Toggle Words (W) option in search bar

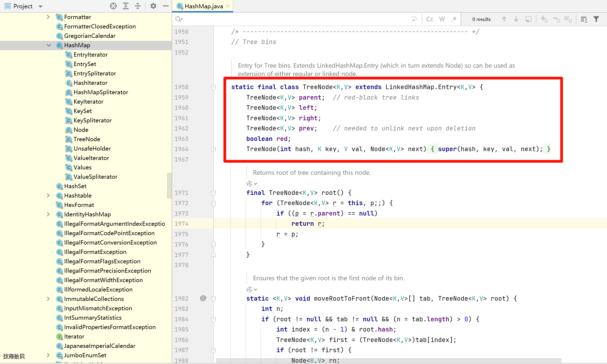pyautogui.click(x=442, y=19)
